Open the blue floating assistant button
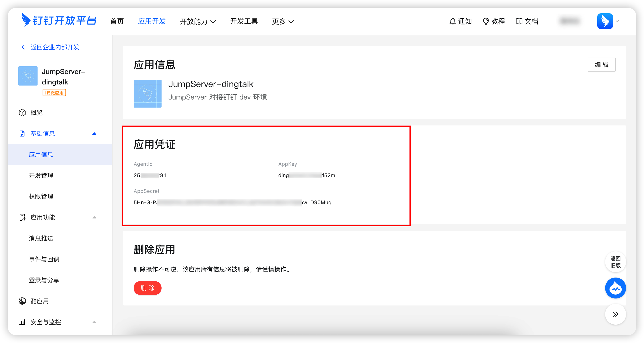Viewport: 644px width, 343px height. click(x=615, y=288)
